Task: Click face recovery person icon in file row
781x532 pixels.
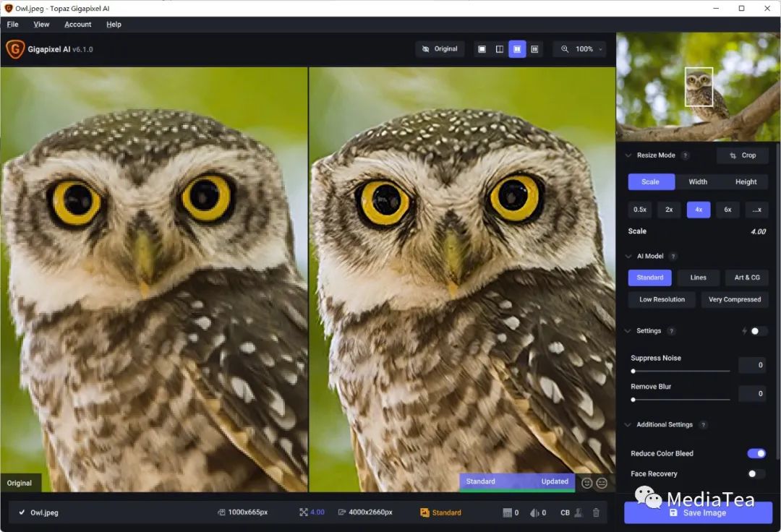Action: (579, 512)
